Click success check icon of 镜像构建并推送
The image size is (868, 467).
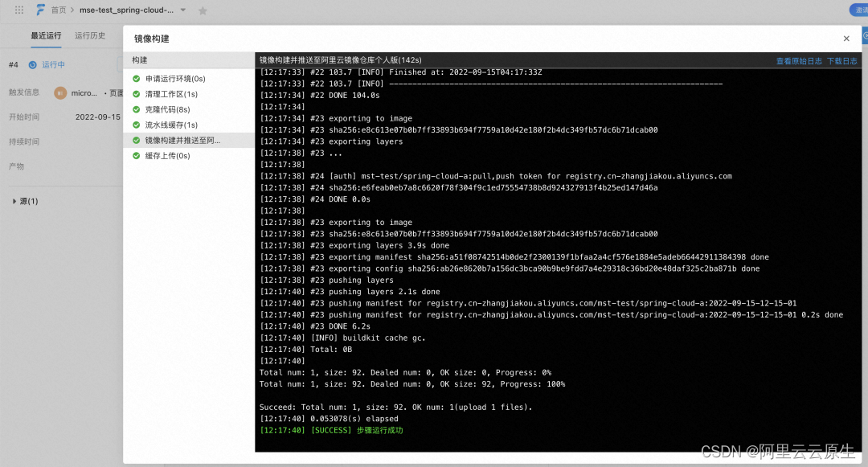click(x=136, y=141)
